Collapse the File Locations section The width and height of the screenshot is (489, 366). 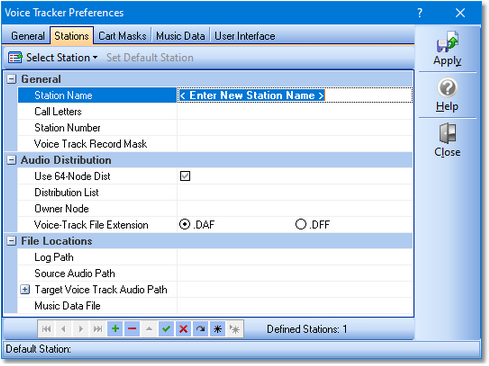point(12,241)
